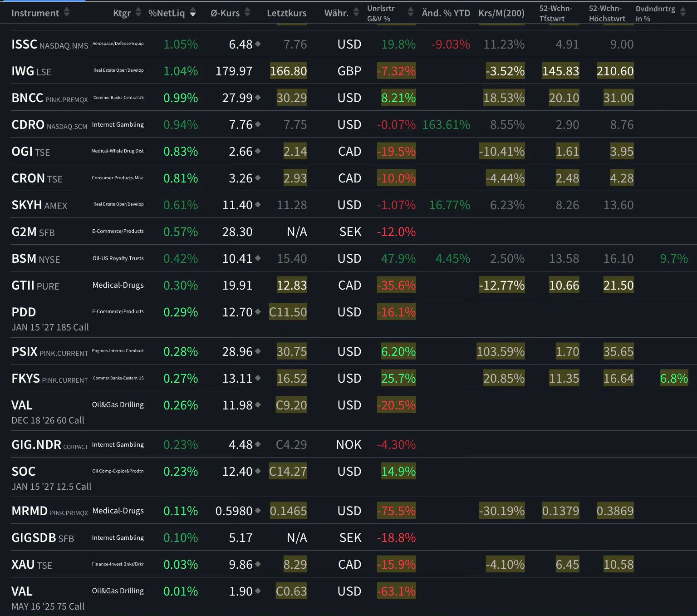The width and height of the screenshot is (697, 616).
Task: Select the XAU TSE instrument
Action: (32, 565)
